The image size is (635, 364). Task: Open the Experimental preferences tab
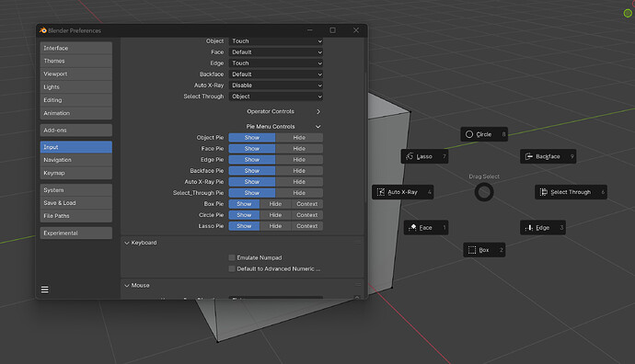76,233
